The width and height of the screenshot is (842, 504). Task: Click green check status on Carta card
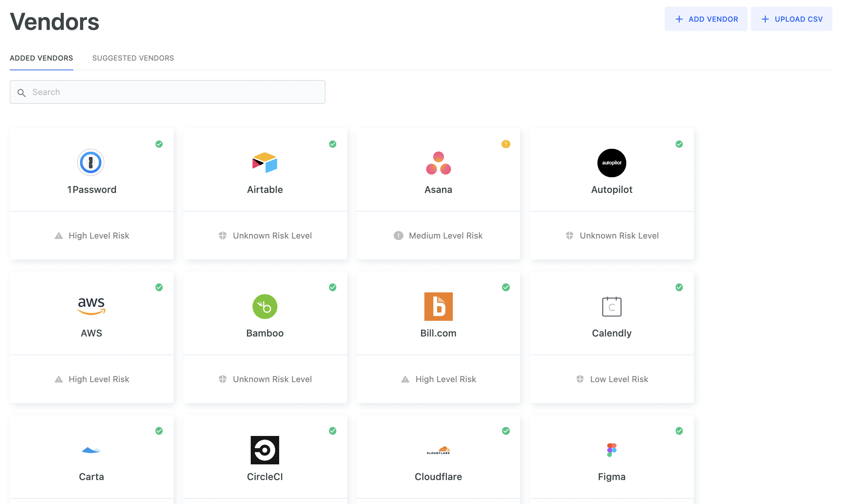(x=159, y=431)
